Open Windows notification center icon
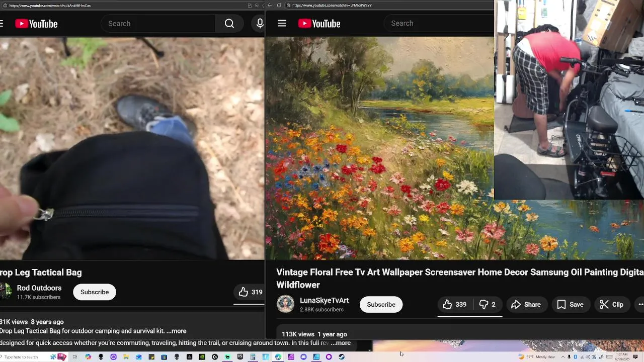644x362 pixels. 635,357
